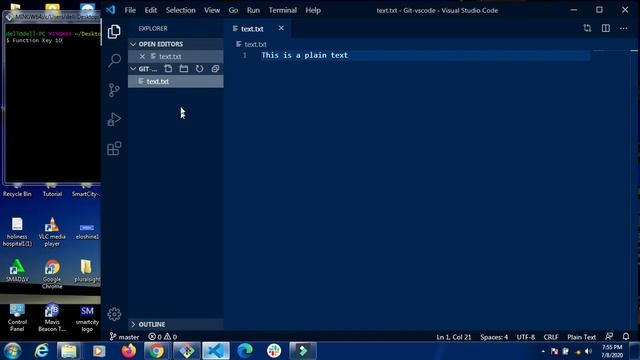
Task: Open the Help menu
Action: 313,10
